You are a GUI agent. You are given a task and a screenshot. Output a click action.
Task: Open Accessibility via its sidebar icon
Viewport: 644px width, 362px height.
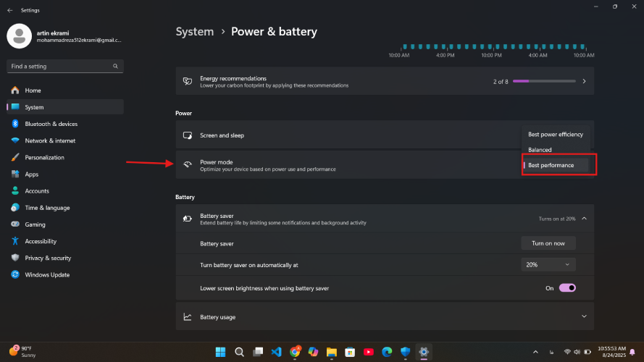pyautogui.click(x=14, y=241)
